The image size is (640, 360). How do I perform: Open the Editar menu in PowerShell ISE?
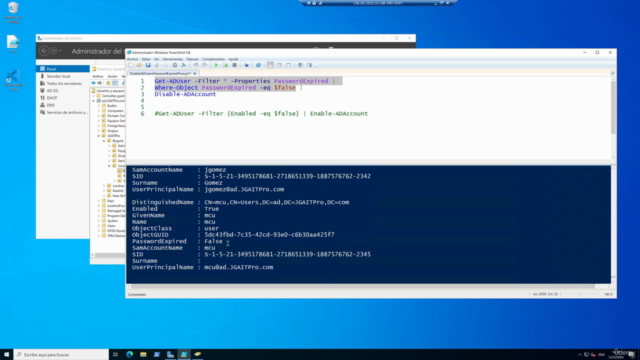(146, 59)
